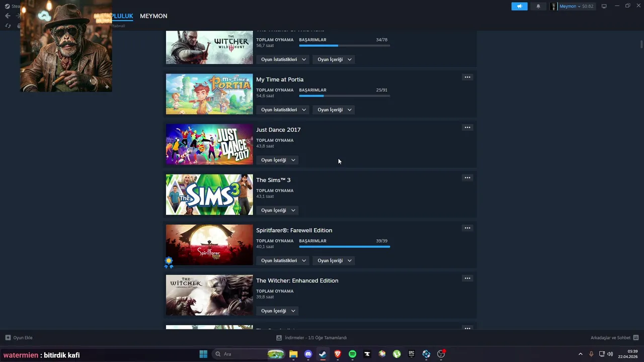The width and height of the screenshot is (644, 362).
Task: Expand Oyun İçeriği for My Time at Portia
Action: pyautogui.click(x=334, y=110)
